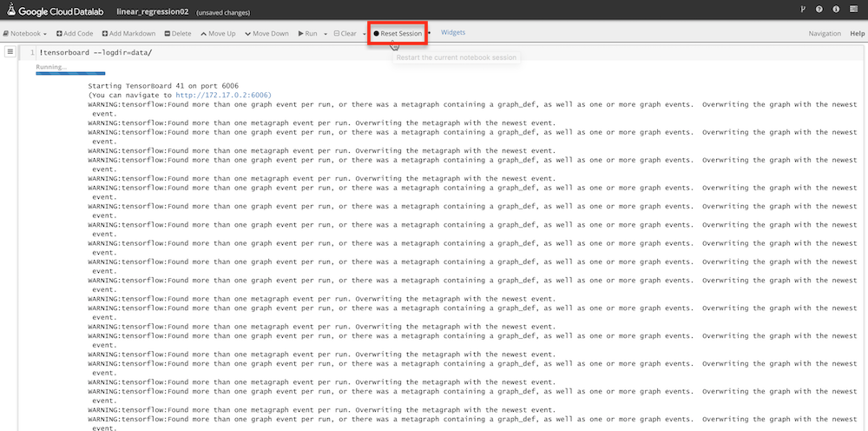Move the cell down
The image size is (868, 431).
coord(266,34)
